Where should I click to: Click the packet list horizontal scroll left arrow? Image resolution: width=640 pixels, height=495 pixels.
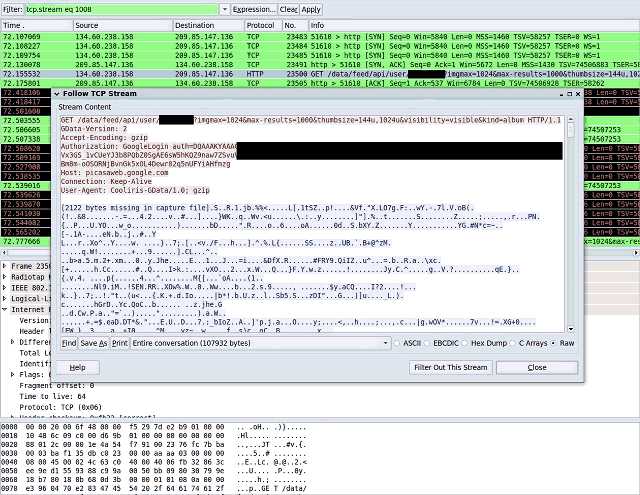point(4,253)
